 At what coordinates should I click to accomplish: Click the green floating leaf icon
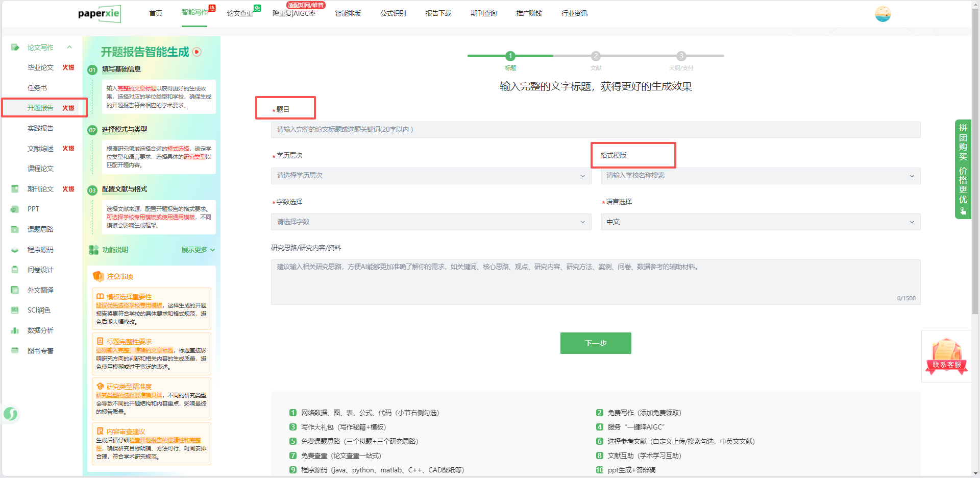click(11, 414)
